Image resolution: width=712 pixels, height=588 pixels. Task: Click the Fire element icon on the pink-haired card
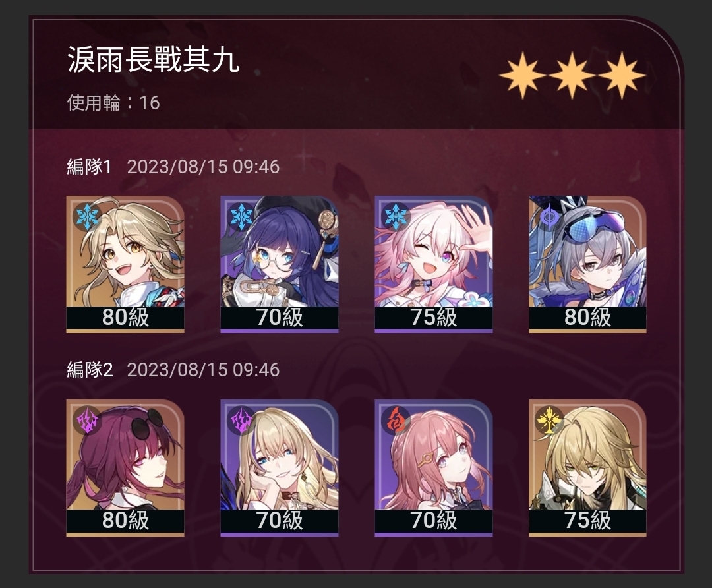396,420
